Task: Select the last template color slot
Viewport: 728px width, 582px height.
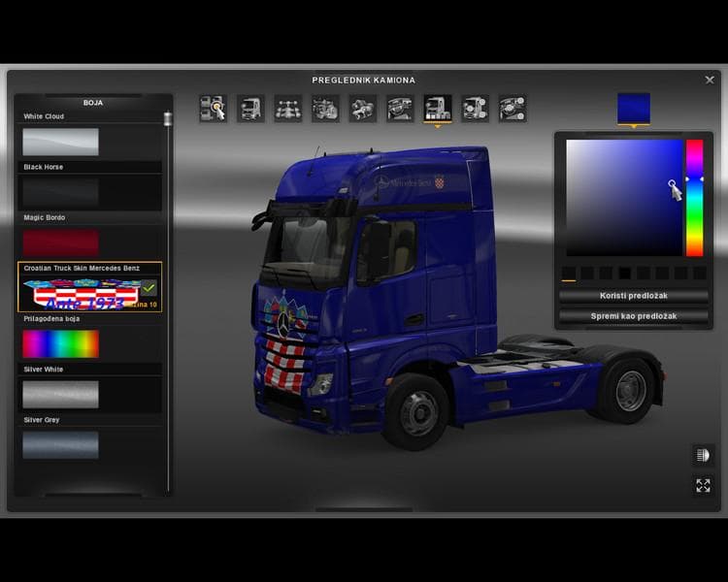Action: pos(700,273)
